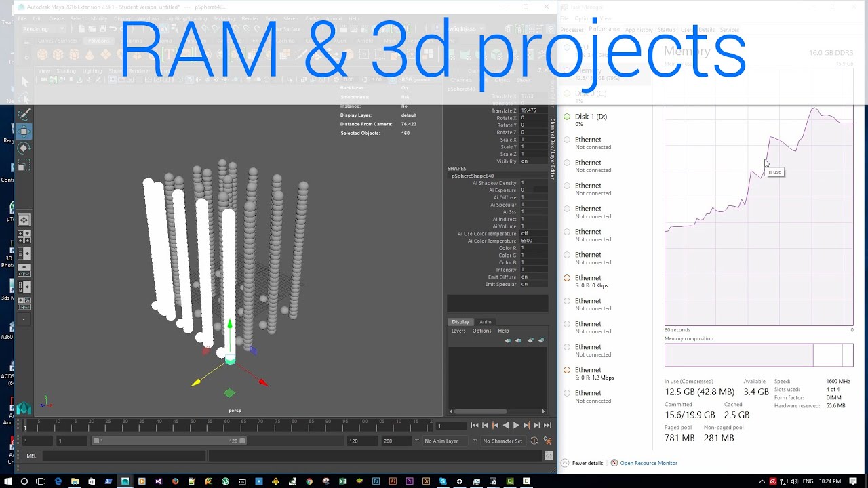Viewport: 868px width, 488px height.
Task: Go to end of playback range
Action: [x=547, y=425]
